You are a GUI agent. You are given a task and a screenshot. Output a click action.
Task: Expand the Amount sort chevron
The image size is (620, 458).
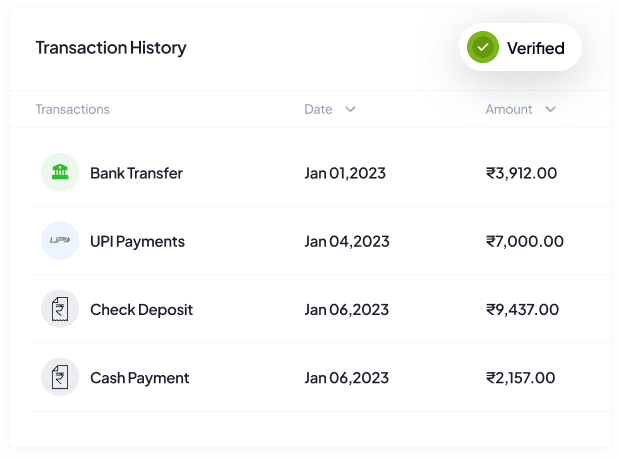coord(550,109)
